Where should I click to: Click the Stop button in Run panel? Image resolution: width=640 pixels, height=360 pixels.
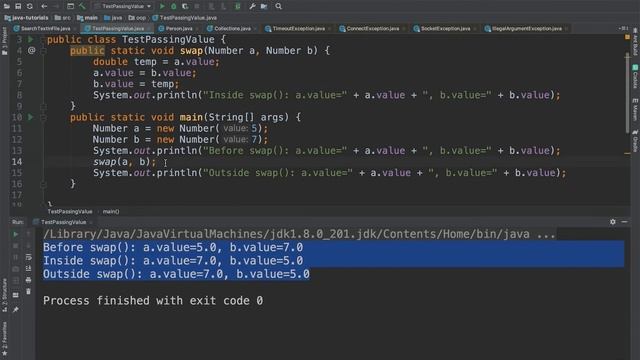(16, 246)
